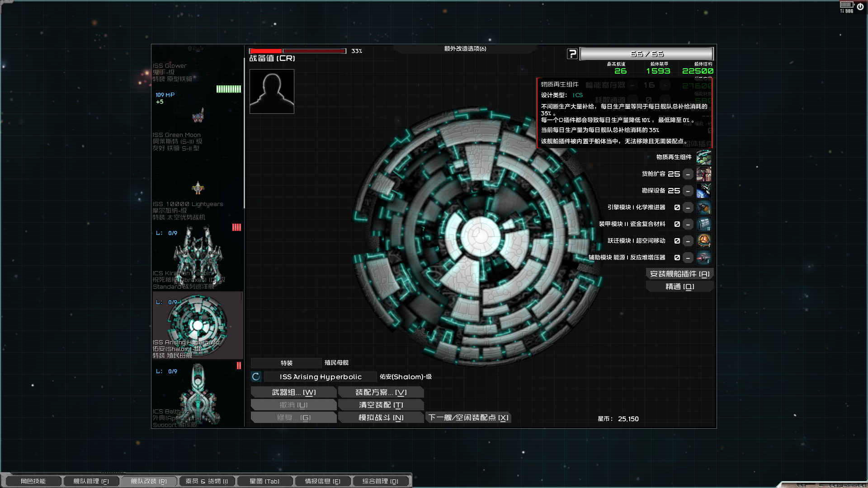Click the 瓷金复合材料 armor module icon
The image size is (868, 488).
703,224
